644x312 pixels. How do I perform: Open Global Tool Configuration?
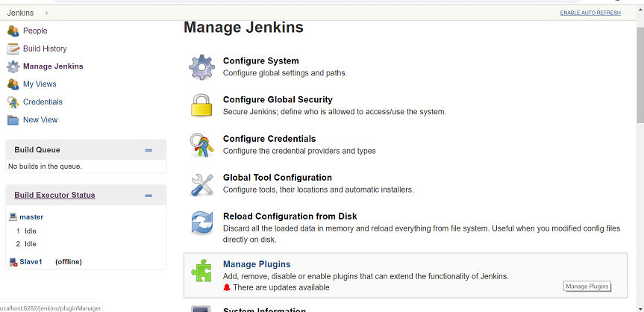click(x=278, y=178)
